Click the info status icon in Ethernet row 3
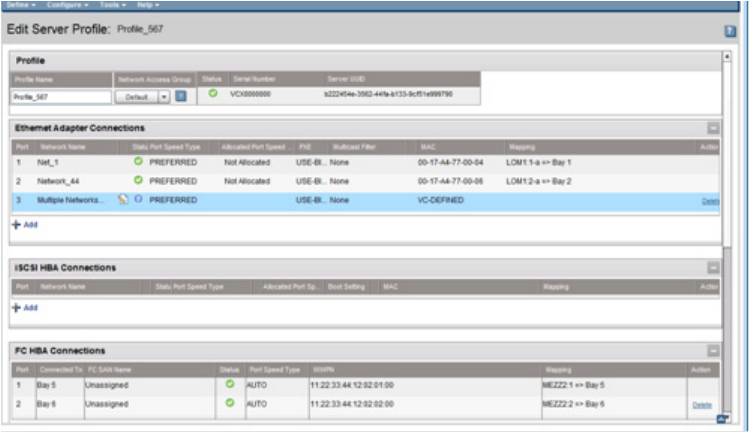Image resolution: width=750 pixels, height=433 pixels. coord(138,199)
